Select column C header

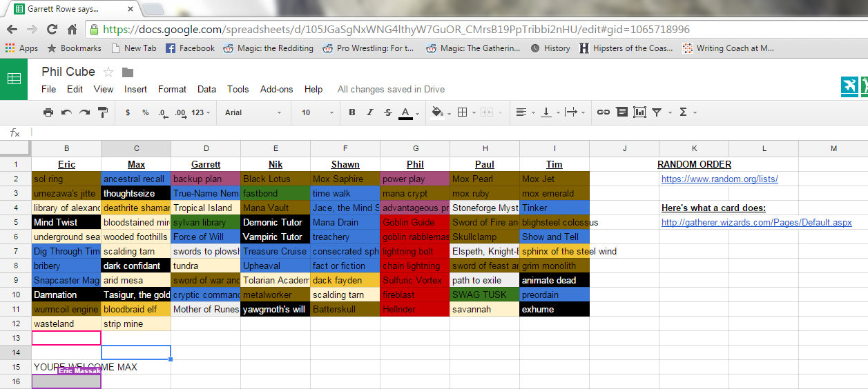click(x=136, y=148)
